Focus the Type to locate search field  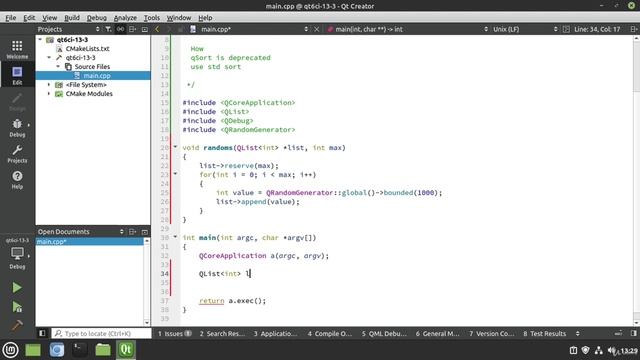[101, 333]
